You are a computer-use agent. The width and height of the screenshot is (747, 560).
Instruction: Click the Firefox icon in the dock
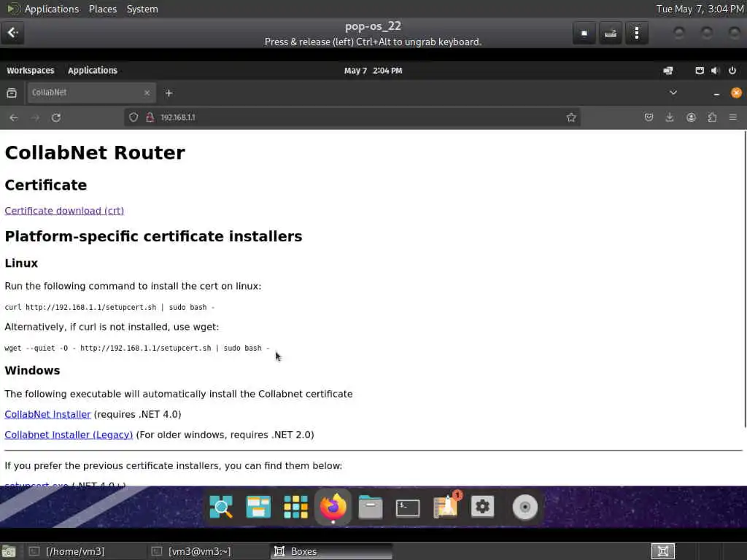[333, 507]
